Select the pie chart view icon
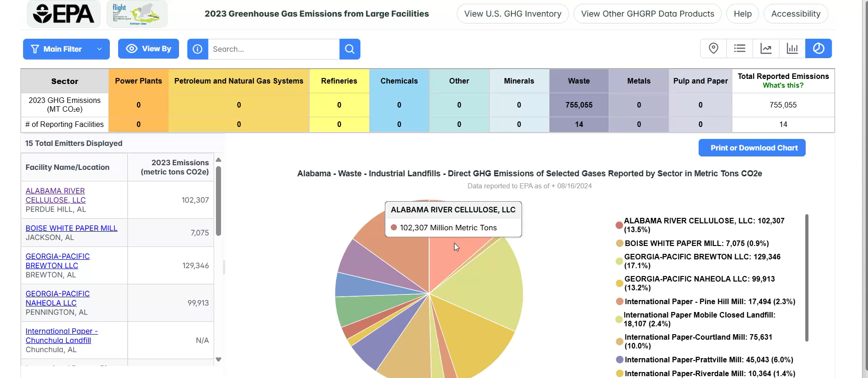The width and height of the screenshot is (868, 378). click(x=819, y=48)
